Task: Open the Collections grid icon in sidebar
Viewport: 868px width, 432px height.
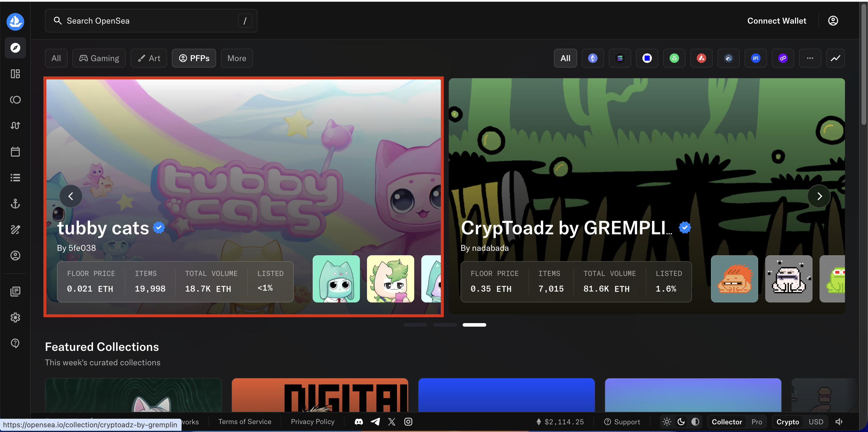Action: pyautogui.click(x=15, y=74)
